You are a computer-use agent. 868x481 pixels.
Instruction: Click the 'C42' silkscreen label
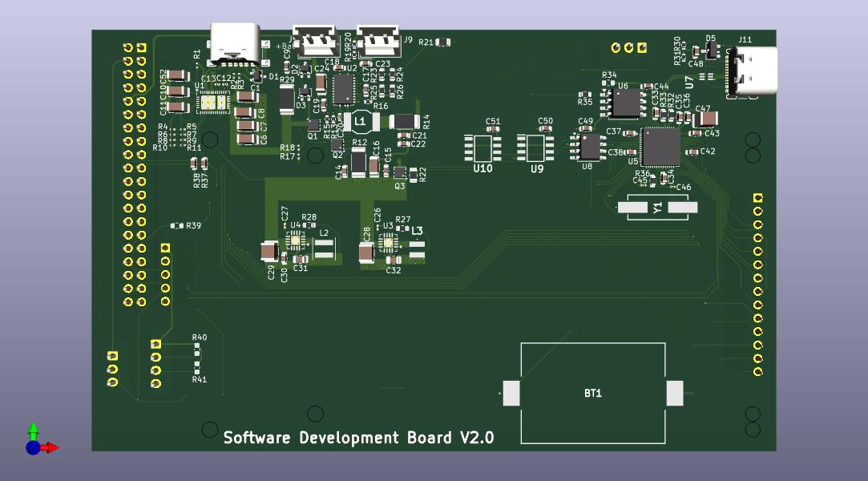click(708, 151)
